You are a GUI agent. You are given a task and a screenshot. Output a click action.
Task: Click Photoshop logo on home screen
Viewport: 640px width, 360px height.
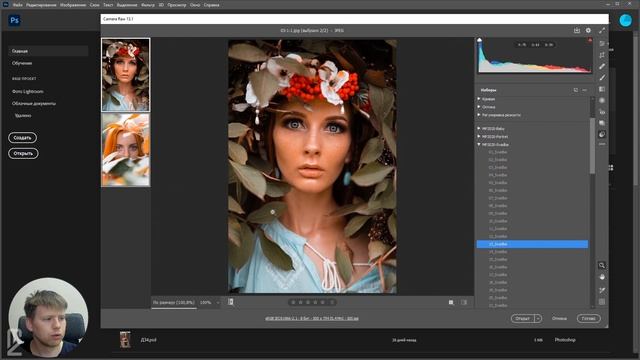point(14,20)
